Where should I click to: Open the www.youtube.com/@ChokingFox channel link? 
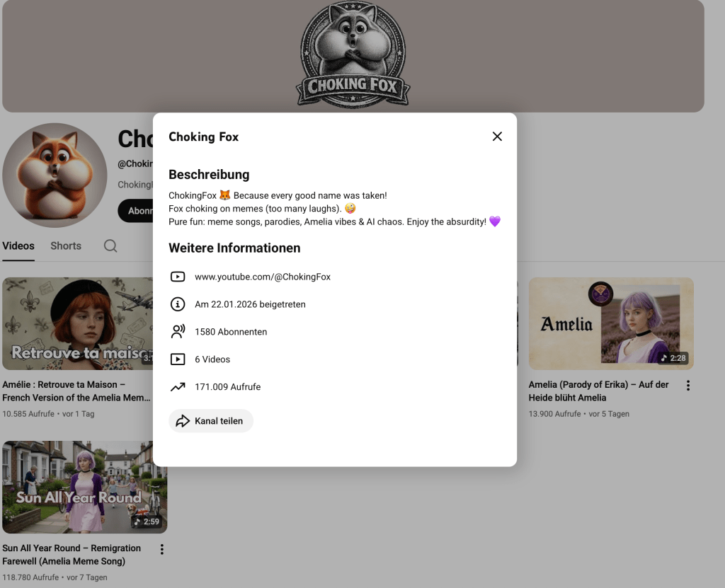pos(263,277)
